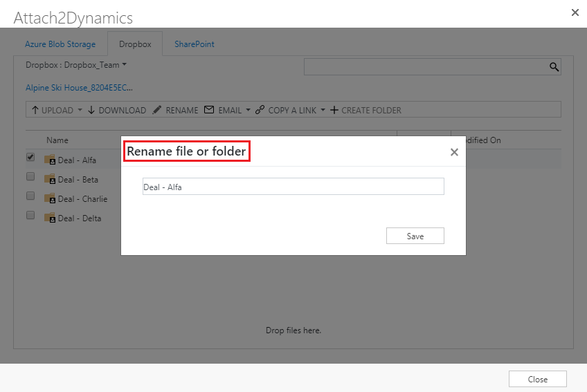Expand the Email options arrow

point(248,110)
